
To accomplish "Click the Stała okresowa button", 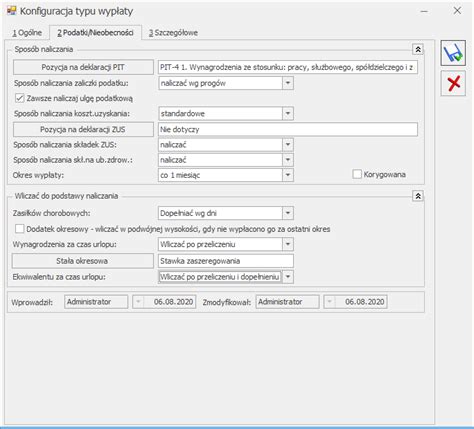I will pyautogui.click(x=82, y=261).
